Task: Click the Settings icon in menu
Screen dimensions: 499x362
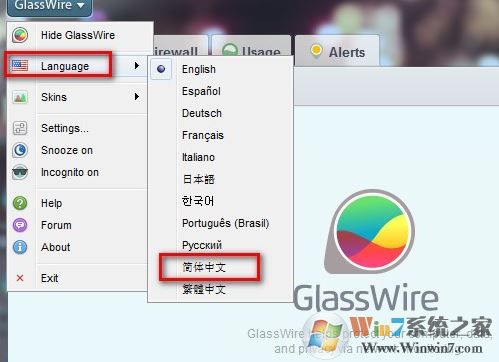Action: coord(20,128)
